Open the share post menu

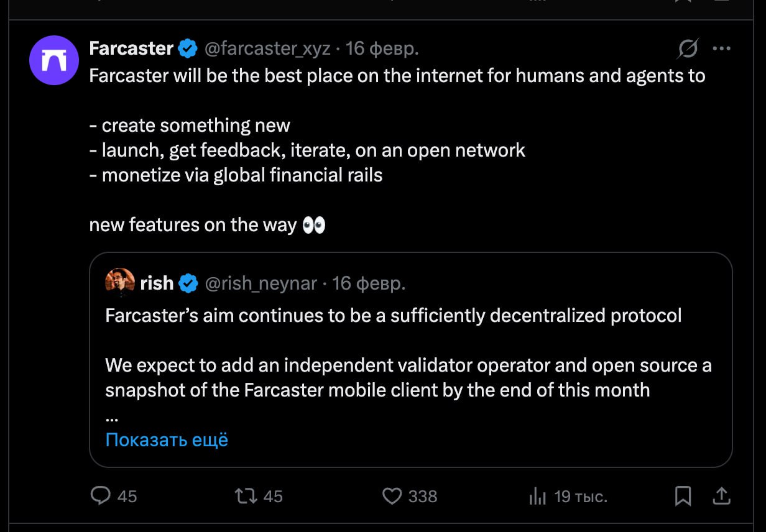coord(721,496)
